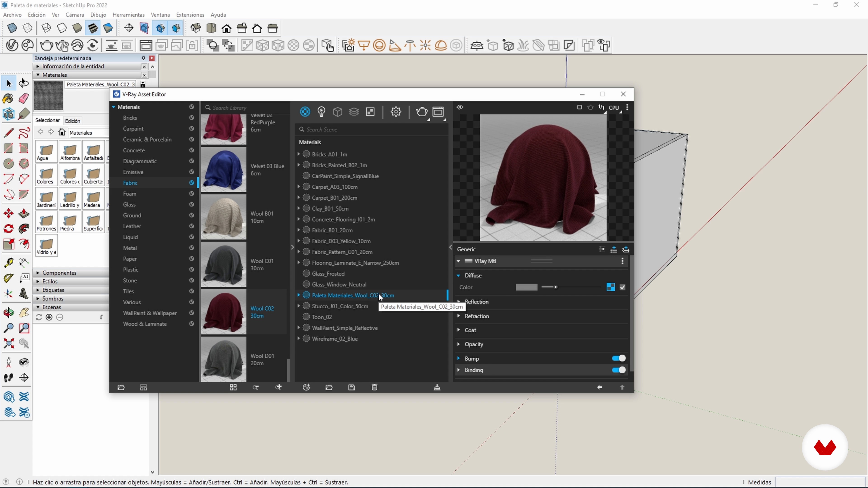Collapse the VRay Mtl layer arrow
Screen dimensions: 868x488
click(458, 261)
